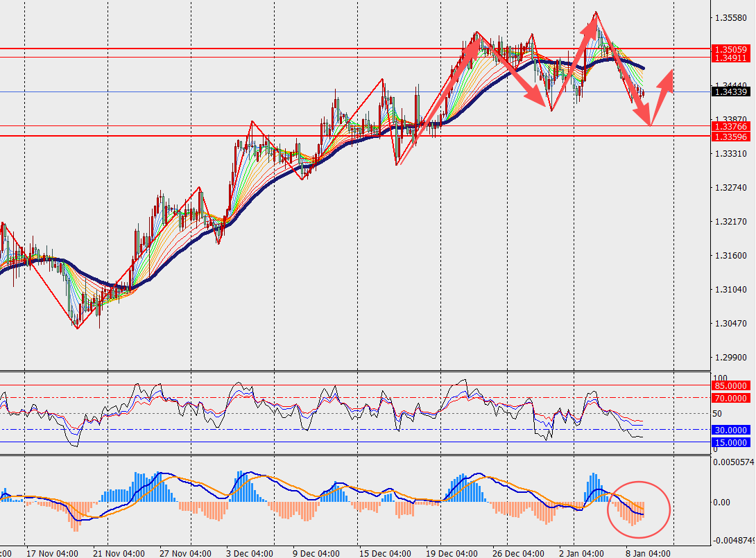756x558 pixels.
Task: Select the 17 Nov 04:00 date label
Action: pos(51,553)
